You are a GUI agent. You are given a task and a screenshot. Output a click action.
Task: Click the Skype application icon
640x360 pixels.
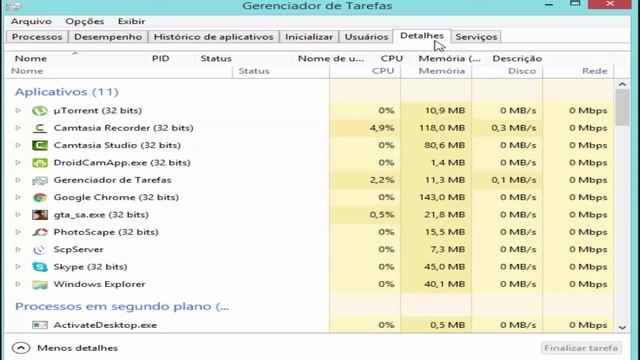click(x=40, y=267)
